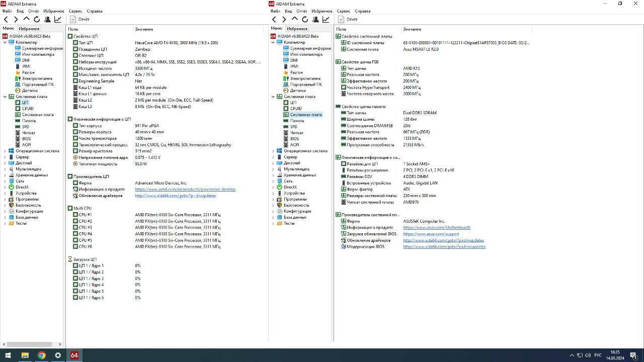Switch to Избранное tab in left window

pos(29,29)
